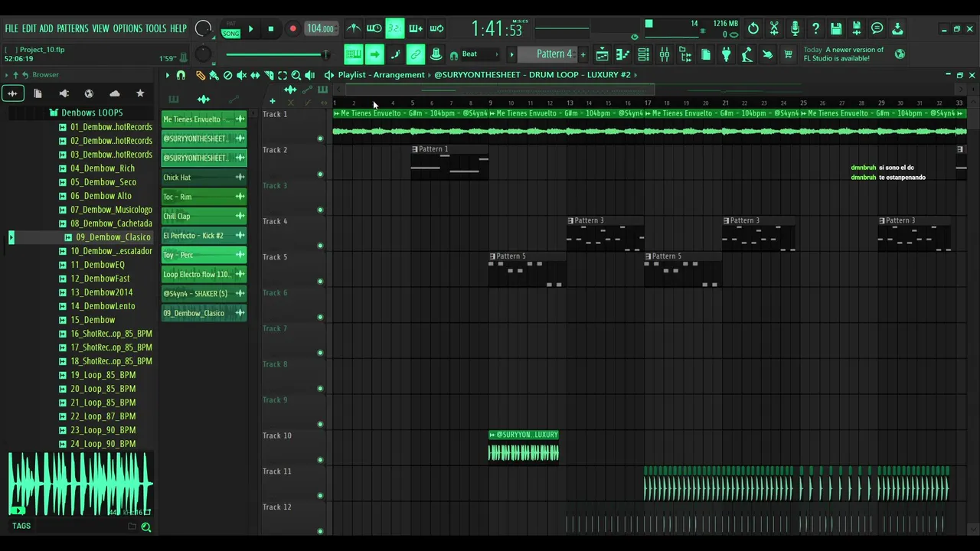Screen dimensions: 980x551
Task: Open the Channel rack view icon
Action: coord(644,54)
